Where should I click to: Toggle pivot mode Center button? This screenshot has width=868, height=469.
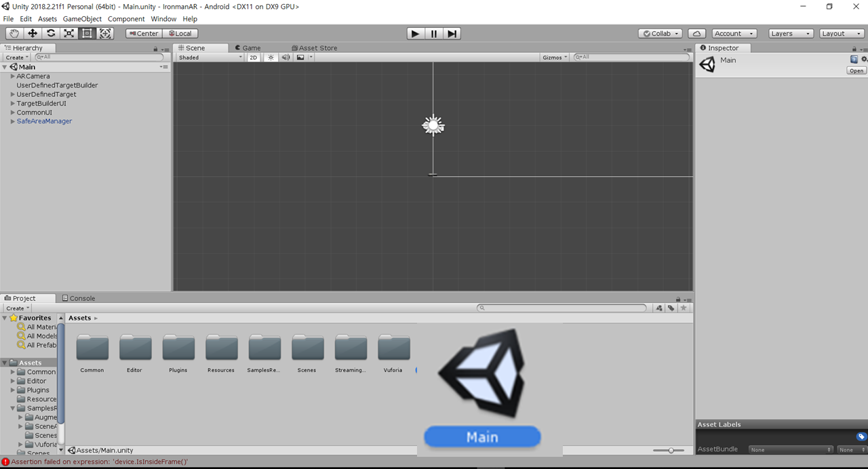[x=144, y=33]
